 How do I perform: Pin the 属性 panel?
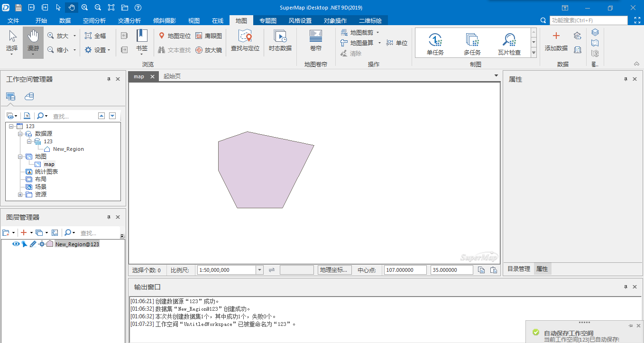(x=626, y=79)
